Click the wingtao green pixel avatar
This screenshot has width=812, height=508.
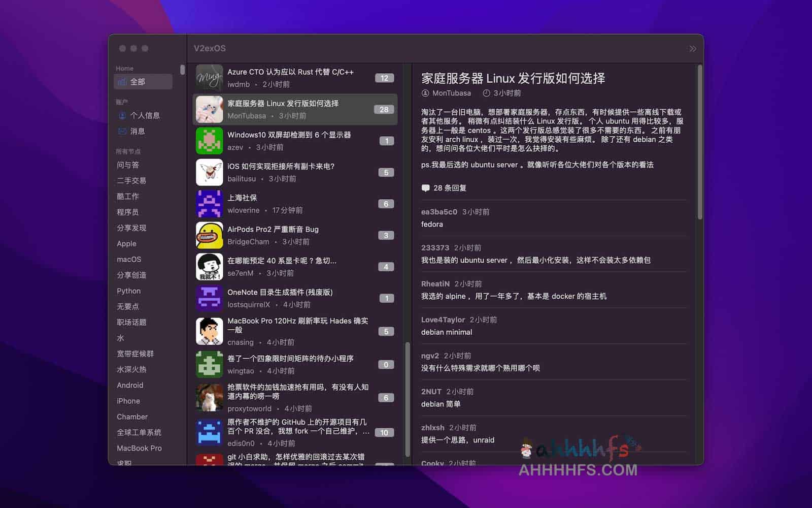(210, 364)
